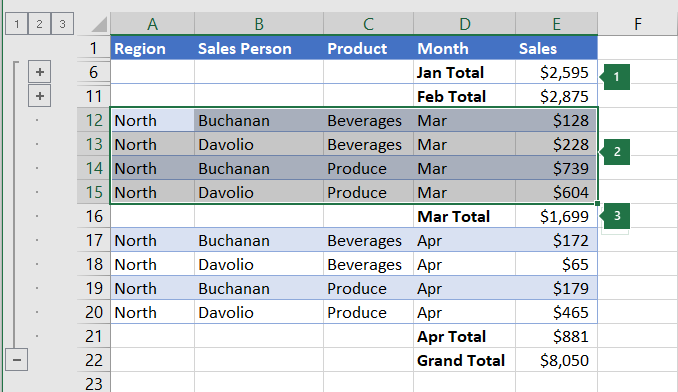Select the $881 cell
678x392 pixels.
[556, 336]
